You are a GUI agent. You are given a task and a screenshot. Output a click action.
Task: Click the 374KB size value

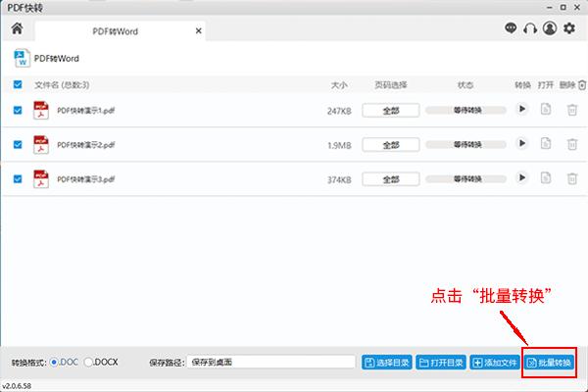339,180
